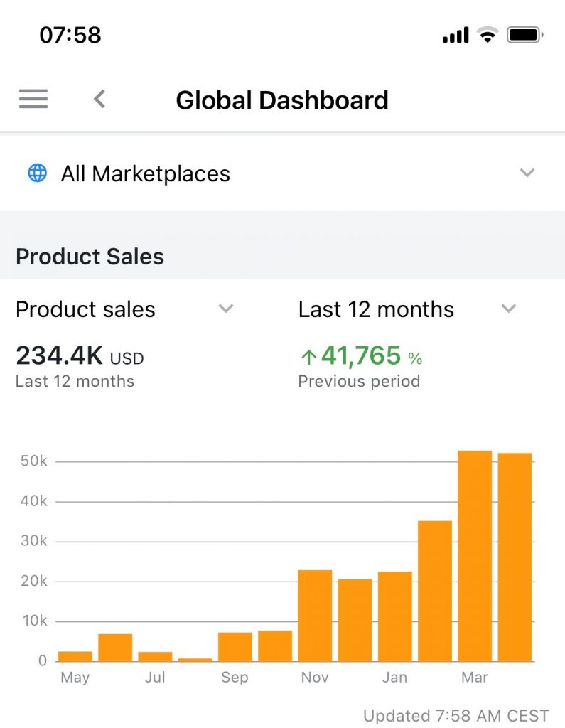Expand the All Marketplaces dropdown
The width and height of the screenshot is (565, 728).
pos(527,173)
